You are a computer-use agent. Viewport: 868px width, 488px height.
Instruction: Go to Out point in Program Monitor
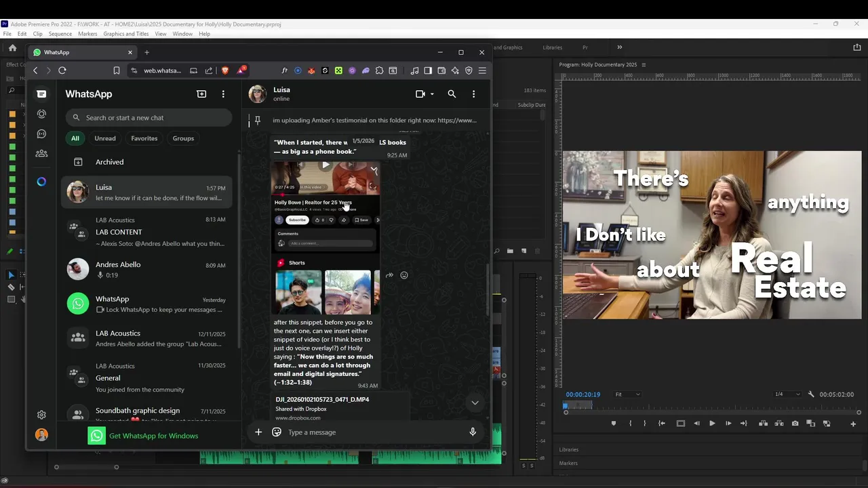(x=744, y=424)
